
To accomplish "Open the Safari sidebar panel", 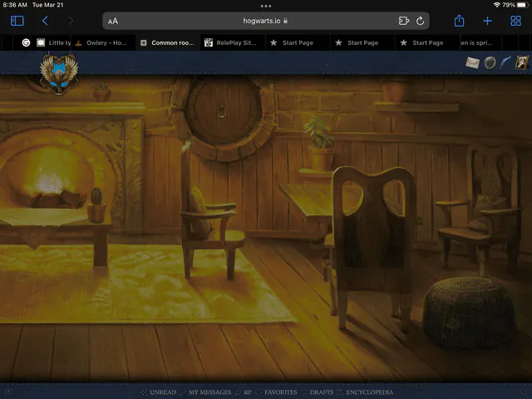I will (17, 21).
